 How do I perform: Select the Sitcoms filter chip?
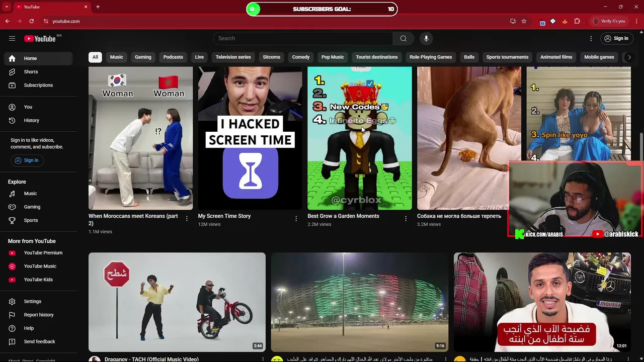271,57
